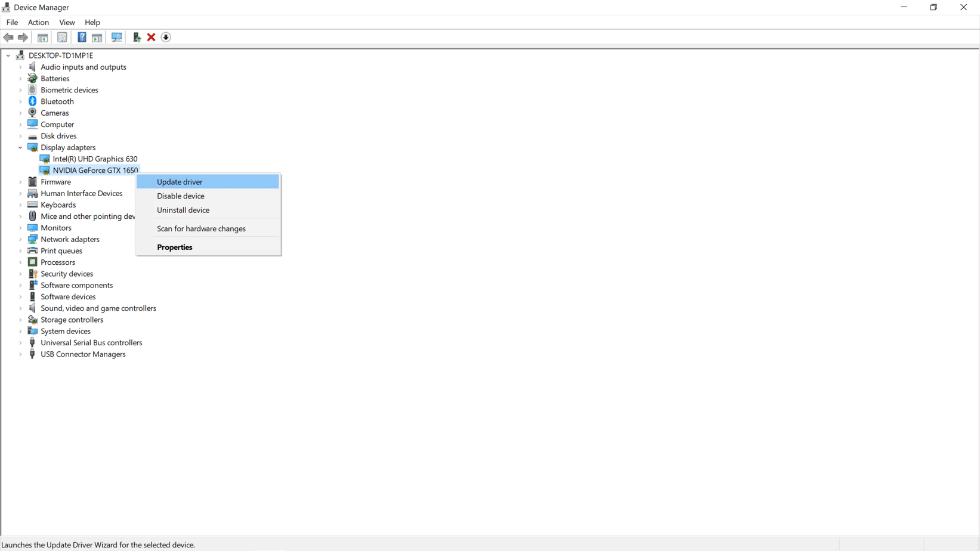980x551 pixels.
Task: Select the Bluetooth category item
Action: click(x=57, y=101)
